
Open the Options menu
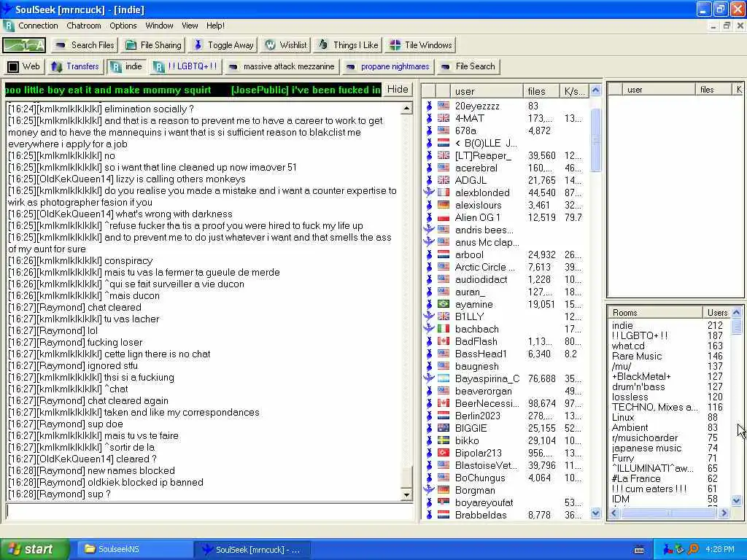(x=123, y=26)
